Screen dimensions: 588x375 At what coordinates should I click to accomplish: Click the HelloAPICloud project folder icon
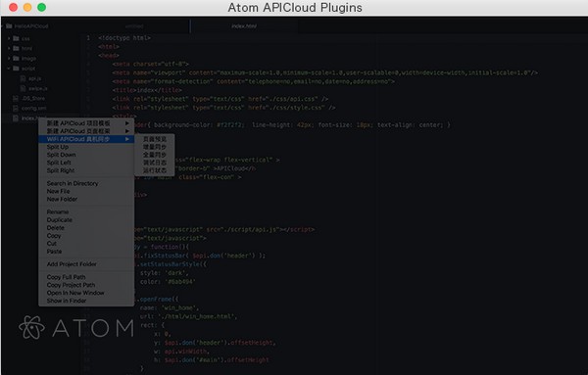pos(9,25)
